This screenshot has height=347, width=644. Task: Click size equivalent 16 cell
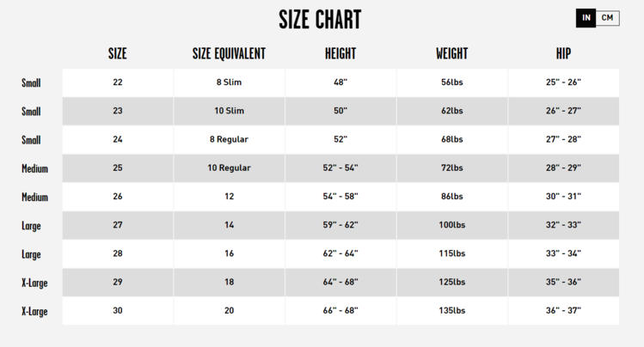pyautogui.click(x=229, y=253)
